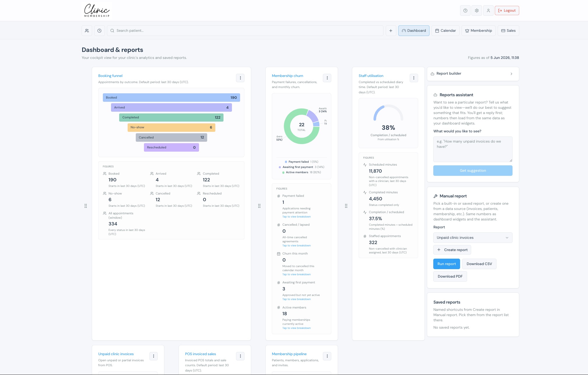This screenshot has width=588, height=375.
Task: Switch to the Membership tab
Action: point(478,31)
